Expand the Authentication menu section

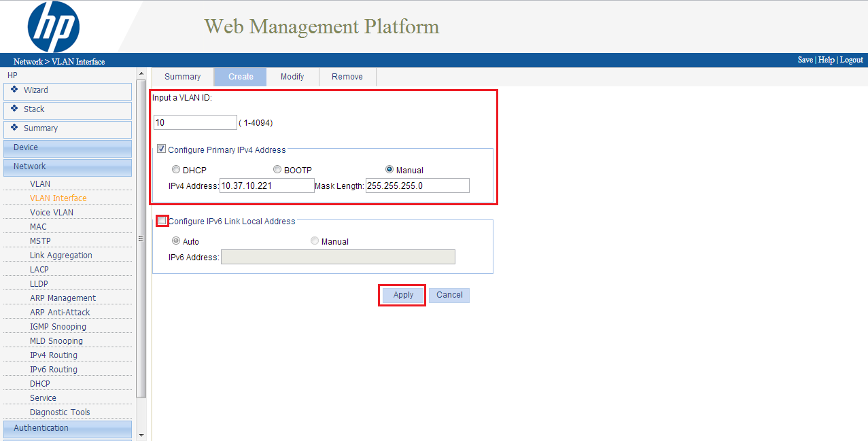pos(67,428)
